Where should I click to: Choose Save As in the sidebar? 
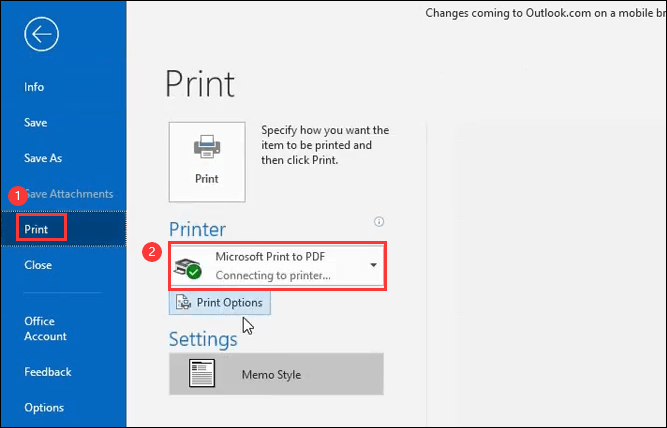point(43,158)
